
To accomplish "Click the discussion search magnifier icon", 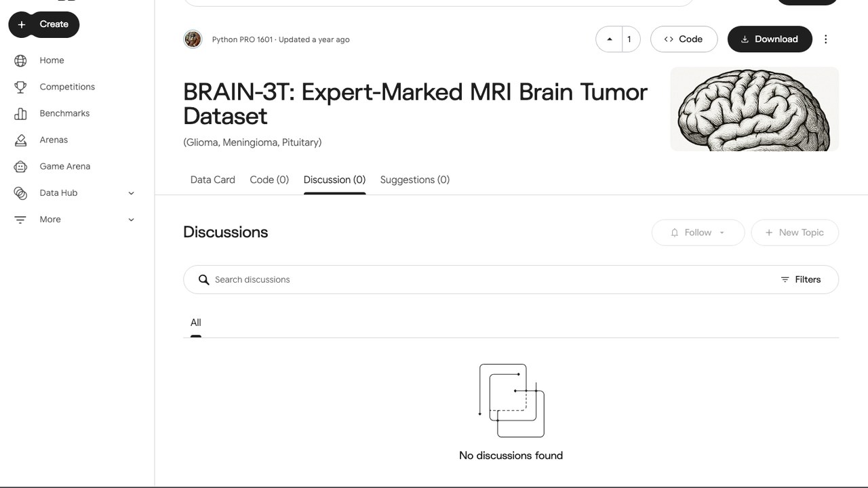I will 203,279.
